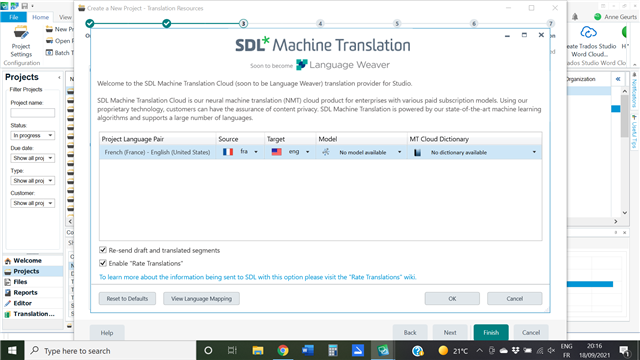Select the Files view in navigation
640x360 pixels.
33,282
